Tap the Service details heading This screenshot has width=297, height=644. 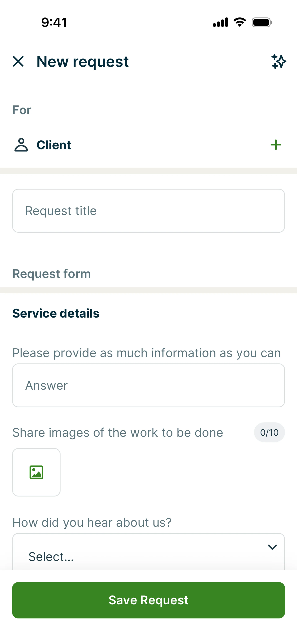[56, 313]
